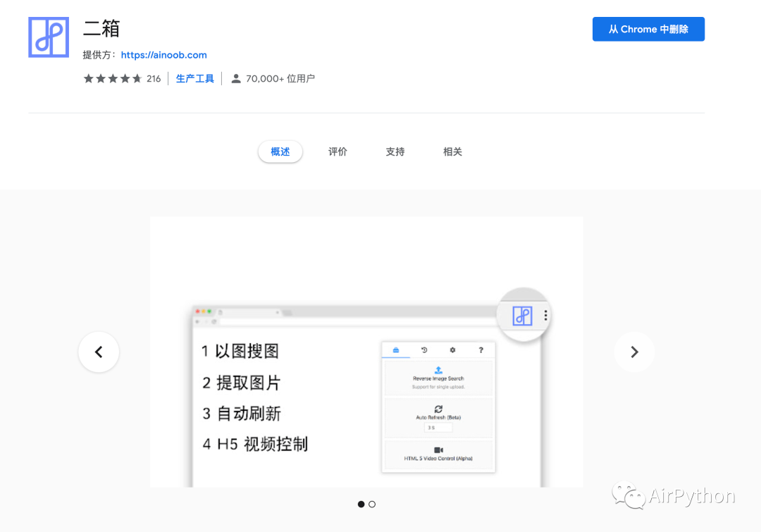Go back with the left carousel arrow
This screenshot has width=761, height=532.
point(99,352)
